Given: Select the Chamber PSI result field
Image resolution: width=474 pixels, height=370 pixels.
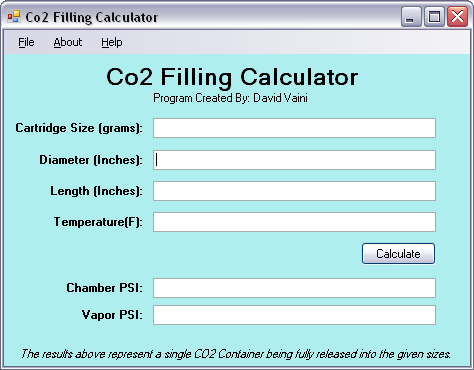Looking at the screenshot, I should coord(294,288).
